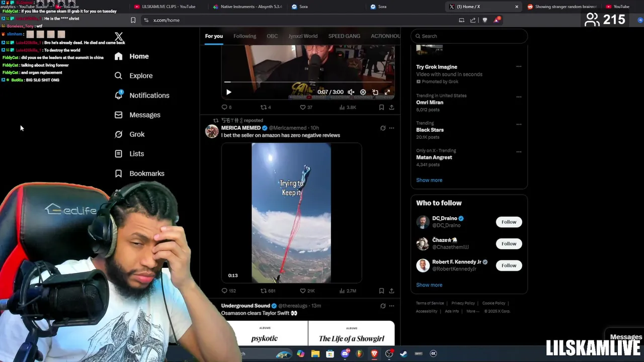Repost the post with 681 reposts

click(x=268, y=291)
